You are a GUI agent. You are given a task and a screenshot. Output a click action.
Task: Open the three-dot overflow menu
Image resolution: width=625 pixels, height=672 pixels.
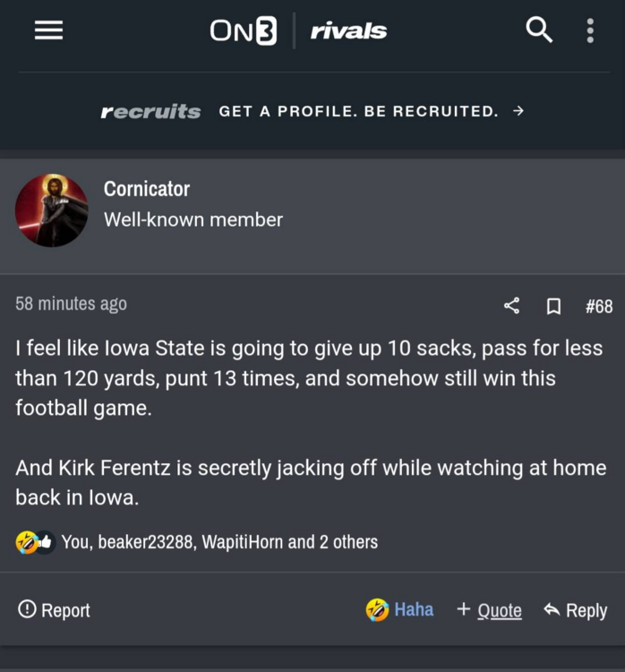pos(590,30)
